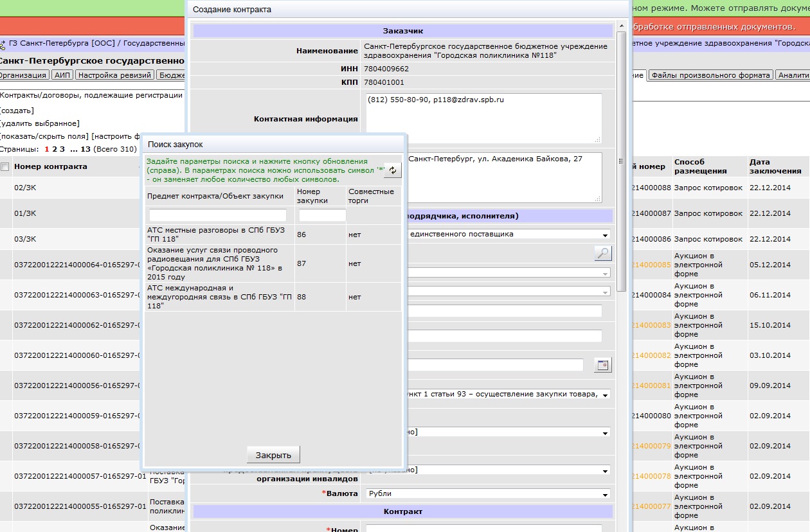This screenshot has height=532, width=810.
Task: Click the orange number link ending 214000081
Action: (x=652, y=386)
